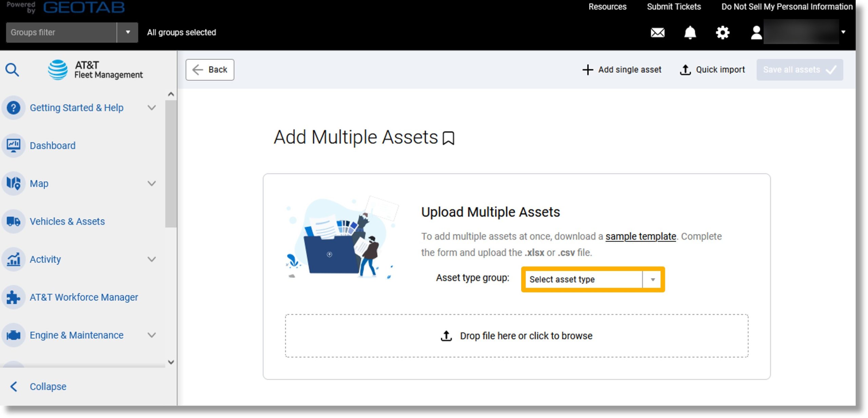Toggle Getting Started & Help section
Image resolution: width=868 pixels, height=418 pixels.
(x=153, y=108)
